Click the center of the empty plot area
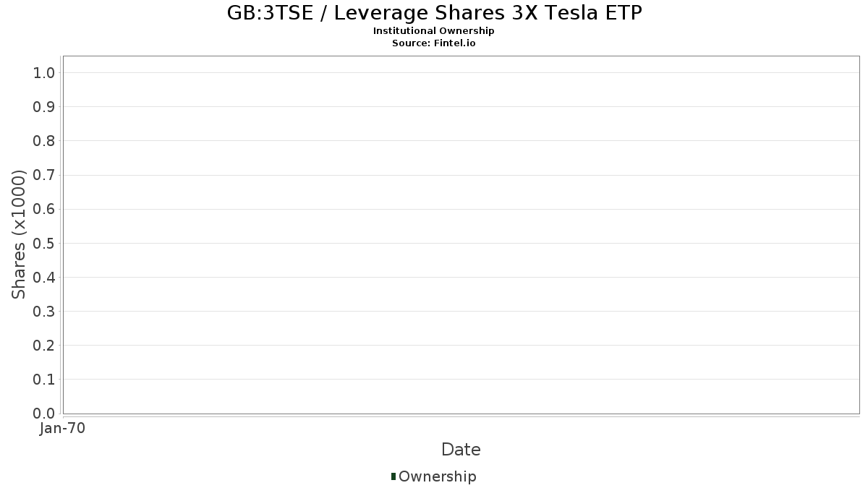 coord(461,234)
